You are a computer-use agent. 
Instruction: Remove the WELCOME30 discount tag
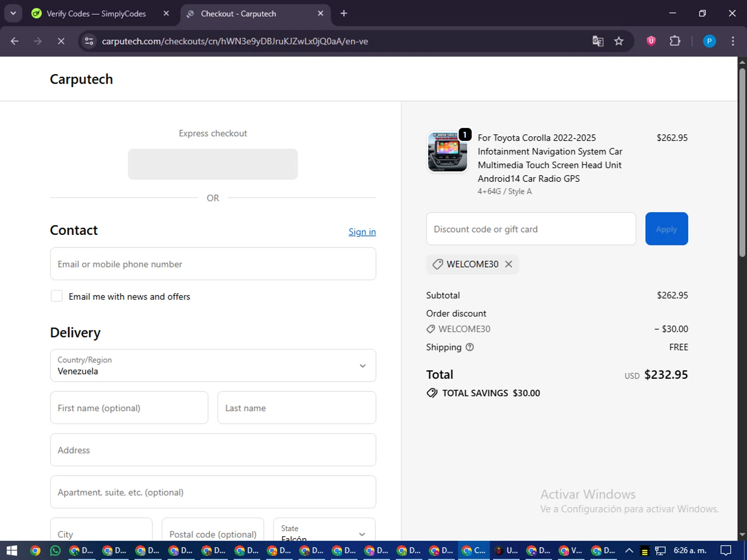[x=508, y=264]
